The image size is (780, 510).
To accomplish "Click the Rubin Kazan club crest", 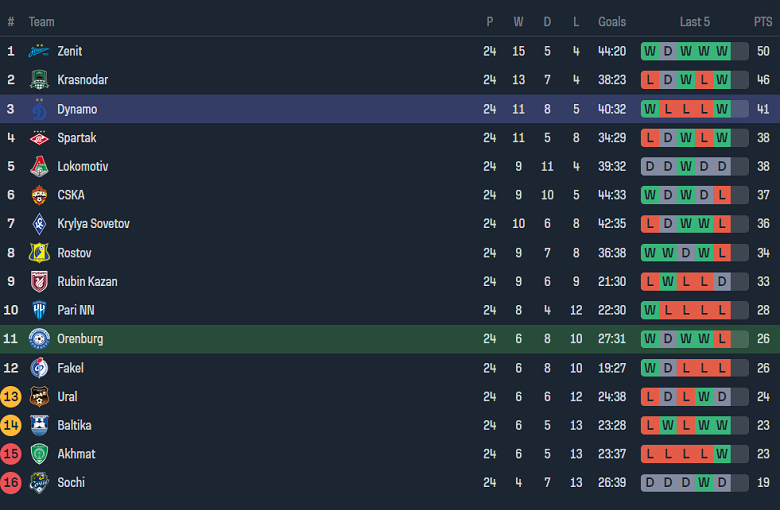I will click(x=39, y=282).
